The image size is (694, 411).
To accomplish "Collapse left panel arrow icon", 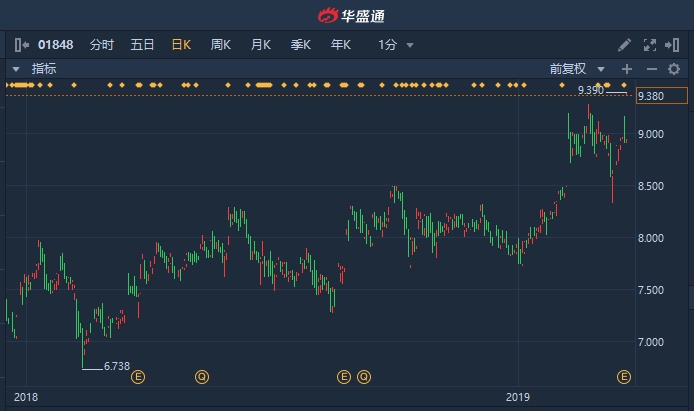I will pyautogui.click(x=22, y=45).
